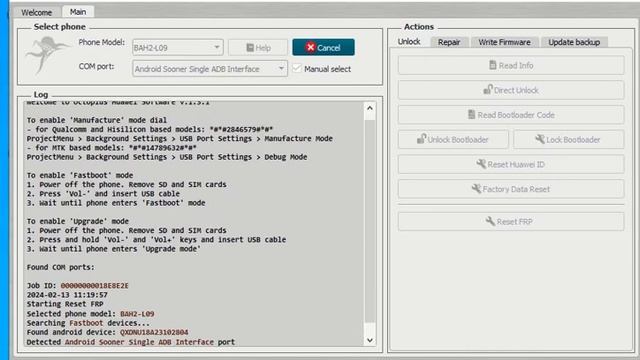Click "To enable 'Manufacture' mode dial" line
Screen dimensions: 640x360
click(x=97, y=120)
